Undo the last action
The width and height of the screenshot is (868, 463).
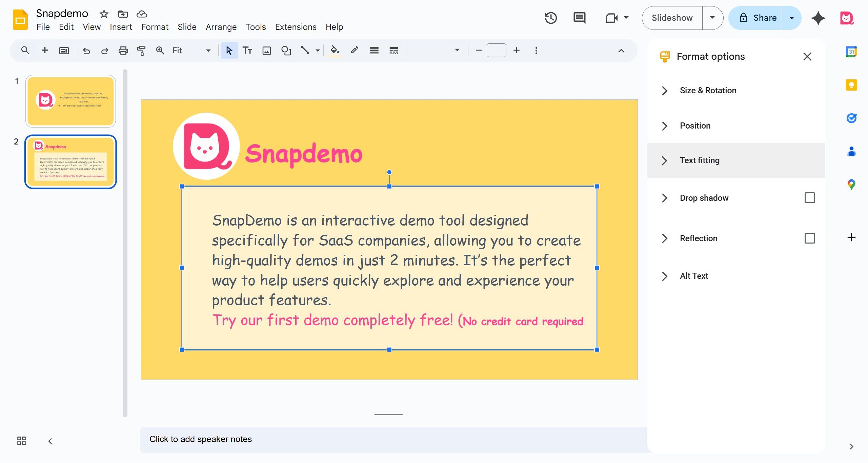tap(86, 51)
